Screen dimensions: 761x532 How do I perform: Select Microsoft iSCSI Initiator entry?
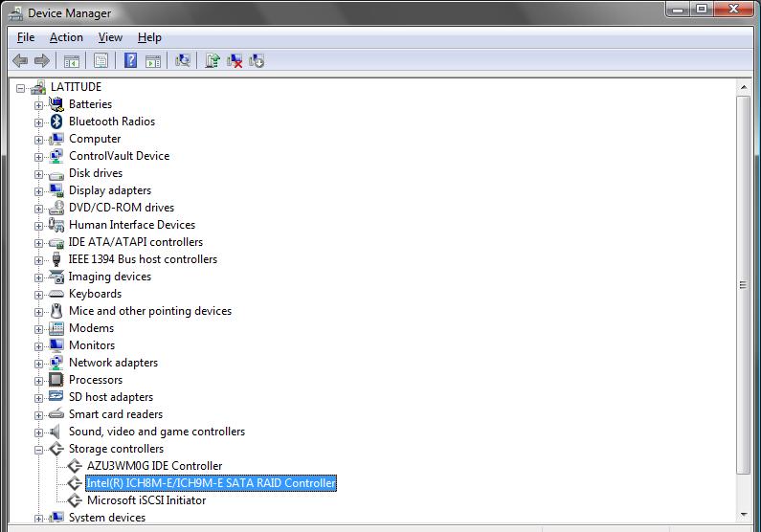click(x=145, y=500)
